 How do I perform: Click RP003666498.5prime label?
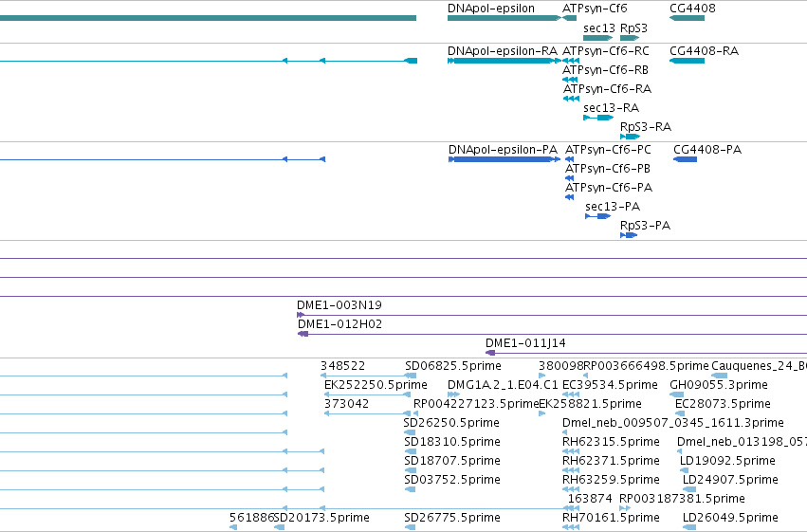coord(647,366)
